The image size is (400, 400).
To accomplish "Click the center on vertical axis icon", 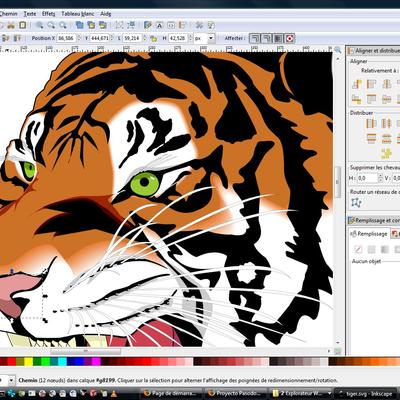I will (x=386, y=84).
